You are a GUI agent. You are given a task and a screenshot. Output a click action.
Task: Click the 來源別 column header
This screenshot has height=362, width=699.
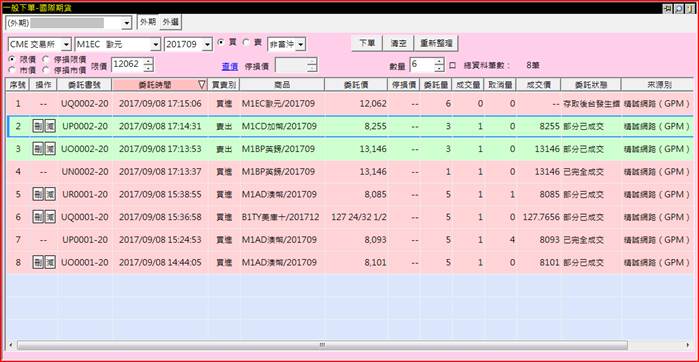coord(657,85)
